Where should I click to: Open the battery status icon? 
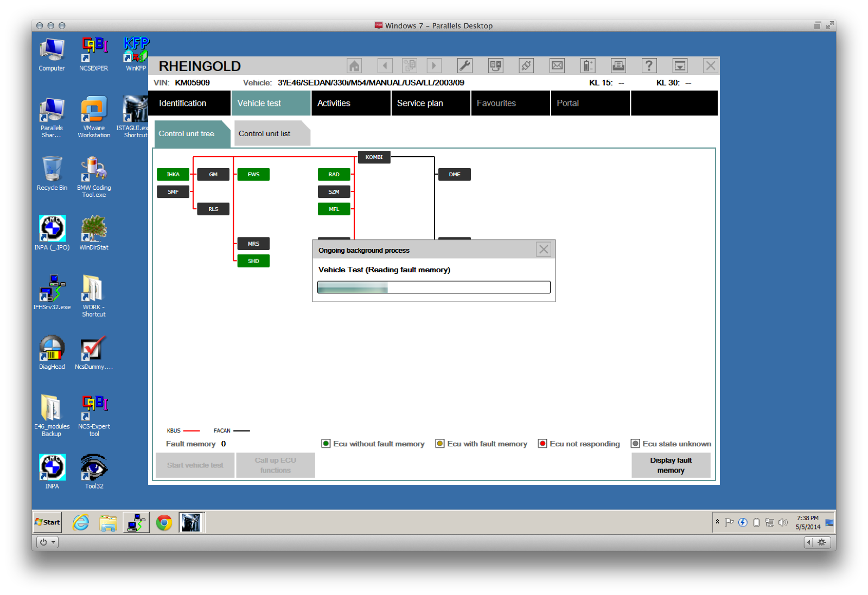pyautogui.click(x=588, y=66)
